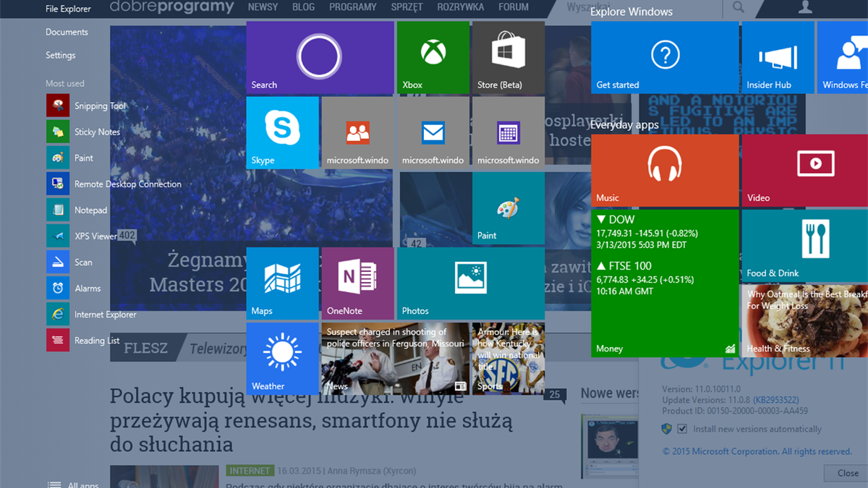Screen dimensions: 868x488
Task: Open the OneNote tile
Action: click(x=357, y=283)
